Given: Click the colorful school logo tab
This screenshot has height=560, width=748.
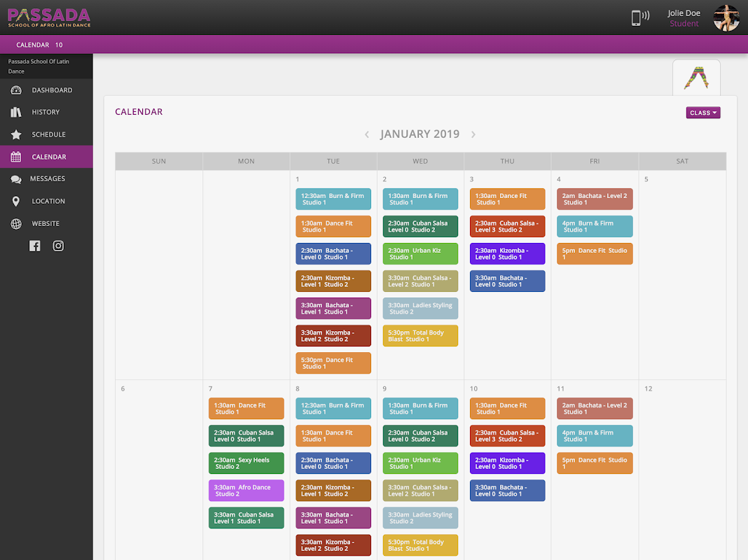Looking at the screenshot, I should [x=696, y=78].
